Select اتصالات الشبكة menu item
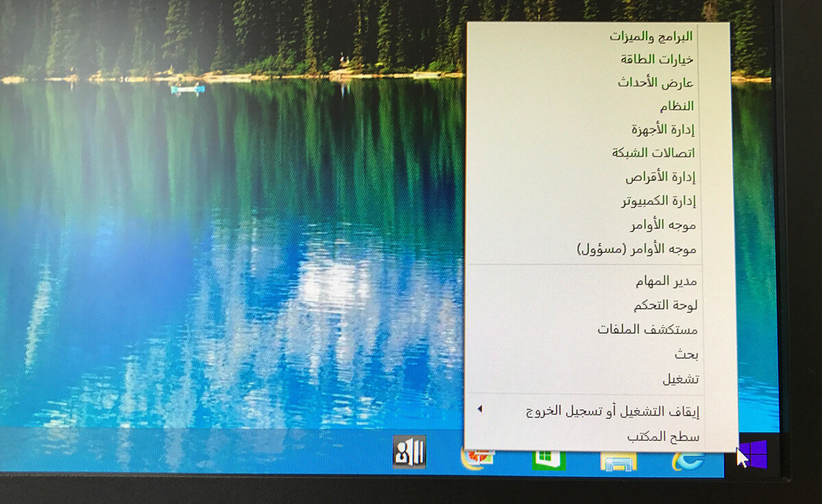This screenshot has width=822, height=504. (x=653, y=153)
